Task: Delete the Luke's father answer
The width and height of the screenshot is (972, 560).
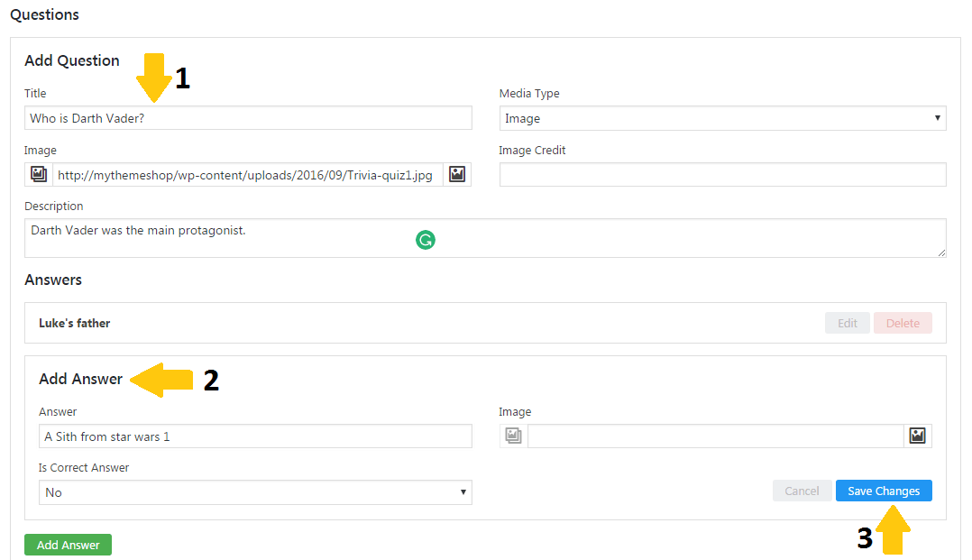Action: click(x=903, y=323)
